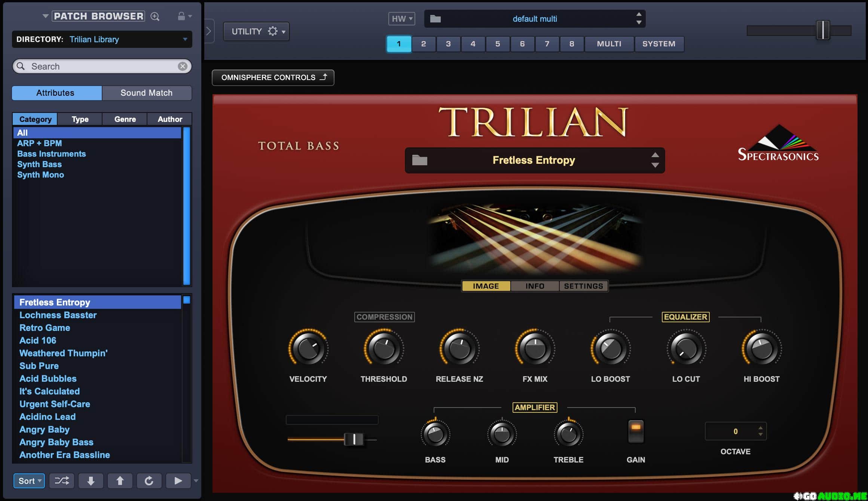Viewport: 868px width, 501px height.
Task: Increase the Octave value stepper
Action: pos(760,428)
